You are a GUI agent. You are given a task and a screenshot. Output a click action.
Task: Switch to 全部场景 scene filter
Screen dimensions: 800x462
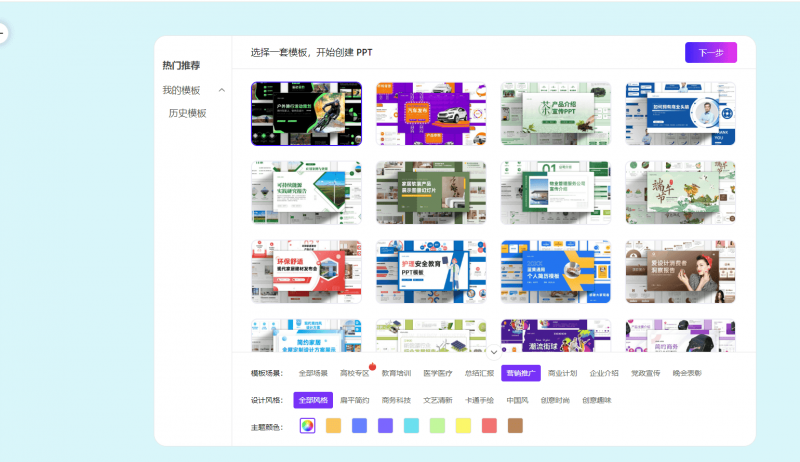click(313, 373)
